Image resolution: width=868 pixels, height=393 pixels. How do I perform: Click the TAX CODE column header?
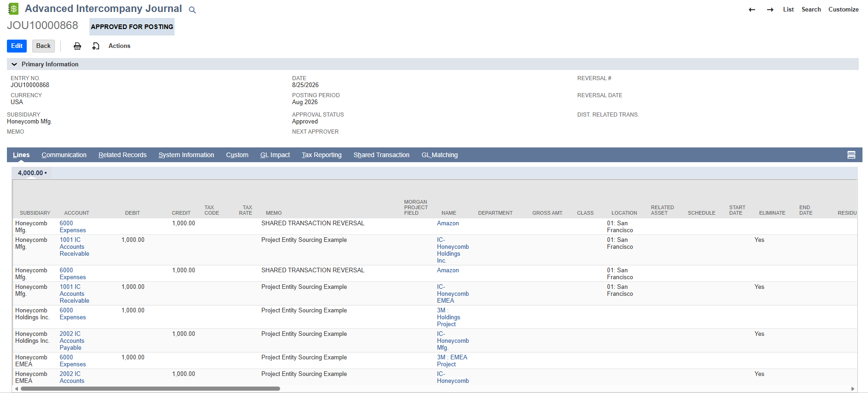pos(211,210)
